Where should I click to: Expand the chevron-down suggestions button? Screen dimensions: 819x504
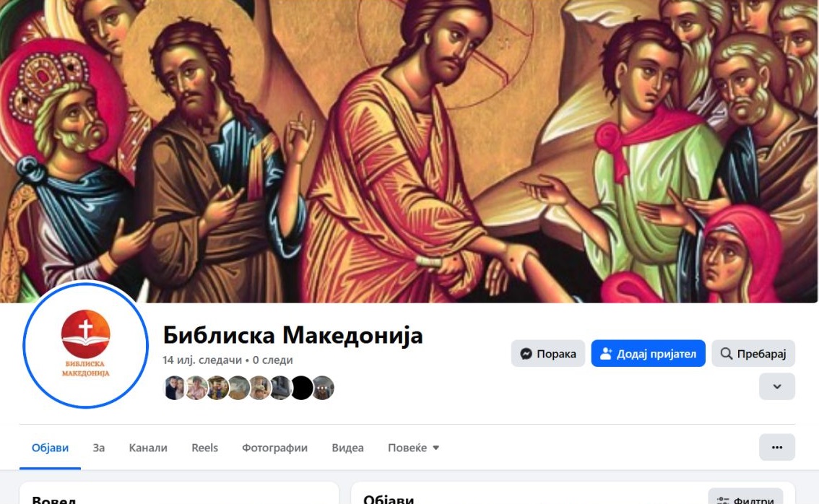[776, 386]
